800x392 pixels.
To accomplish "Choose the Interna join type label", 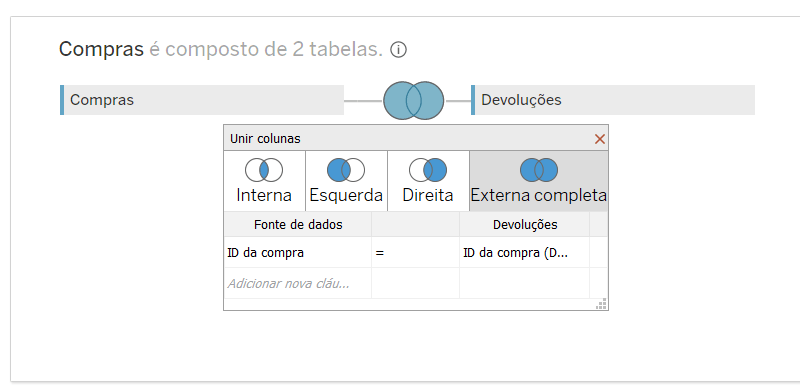I will 264,195.
